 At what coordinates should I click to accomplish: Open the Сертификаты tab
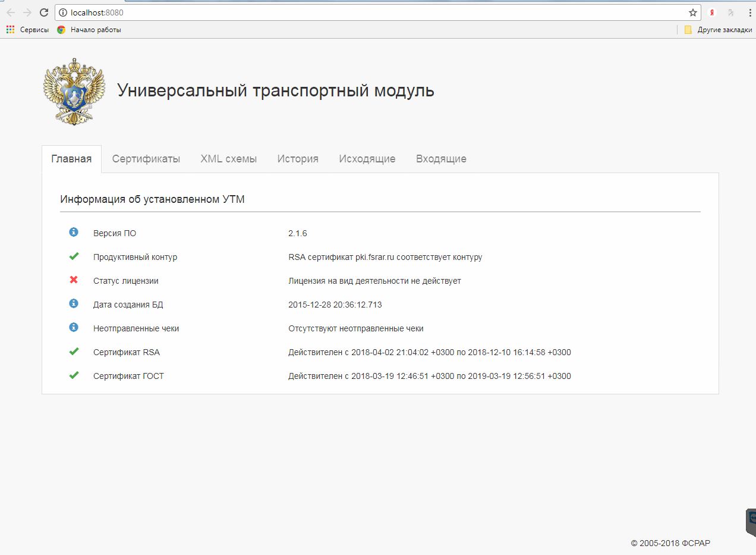tap(146, 159)
